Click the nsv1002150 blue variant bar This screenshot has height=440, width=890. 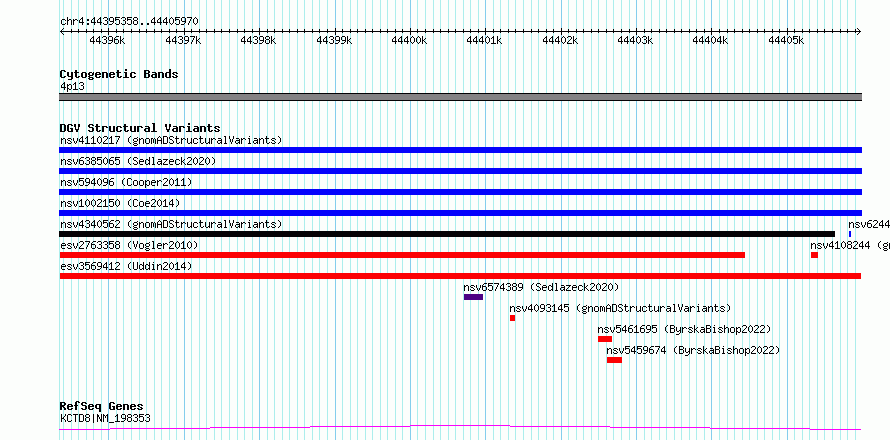coord(460,213)
